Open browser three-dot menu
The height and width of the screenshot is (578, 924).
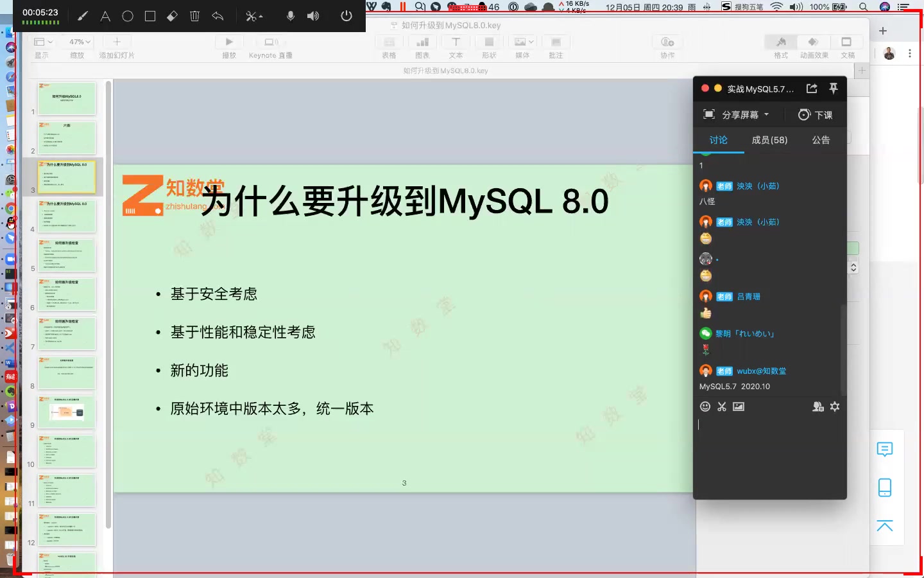pos(910,54)
